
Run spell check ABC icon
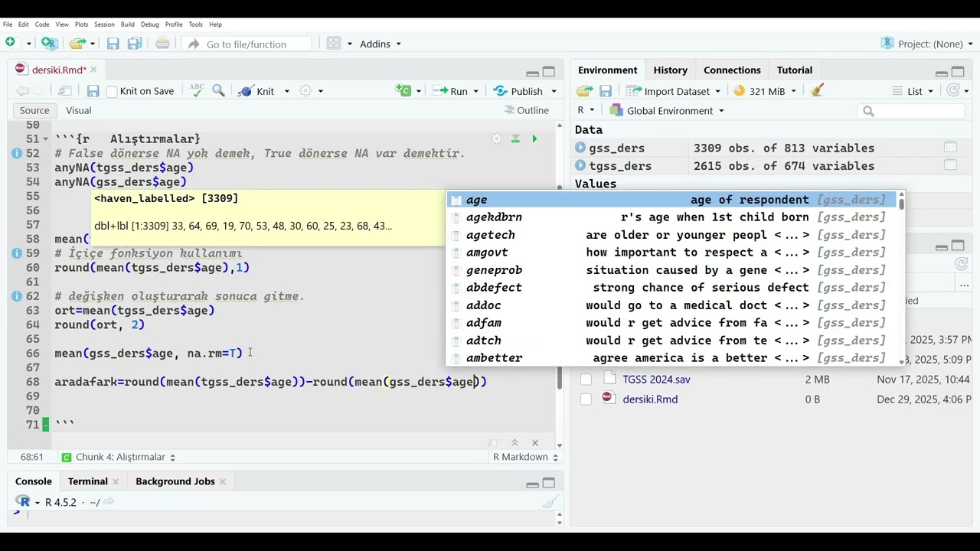click(x=197, y=90)
